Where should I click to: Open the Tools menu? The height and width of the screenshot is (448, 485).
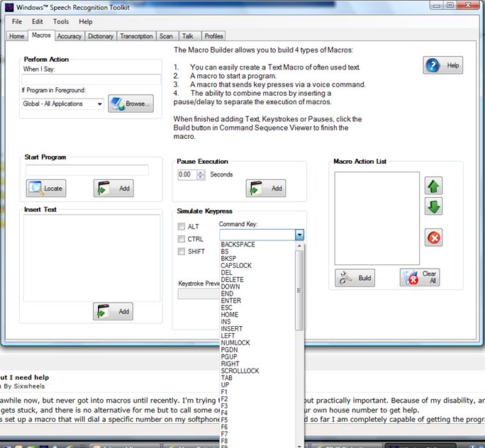(x=61, y=22)
